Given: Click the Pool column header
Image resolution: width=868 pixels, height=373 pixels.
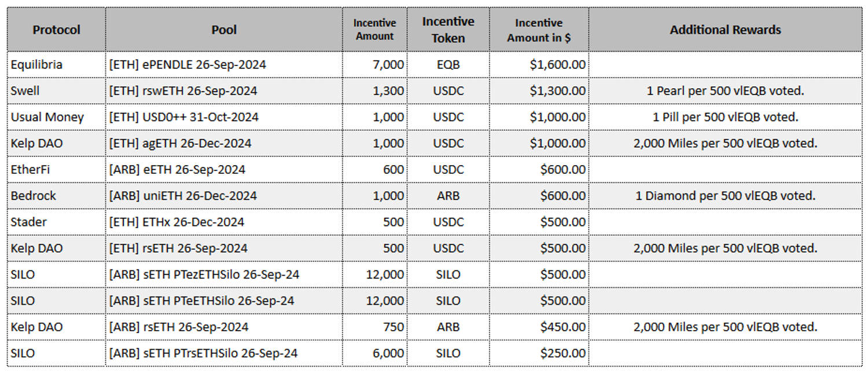Looking at the screenshot, I should (224, 30).
